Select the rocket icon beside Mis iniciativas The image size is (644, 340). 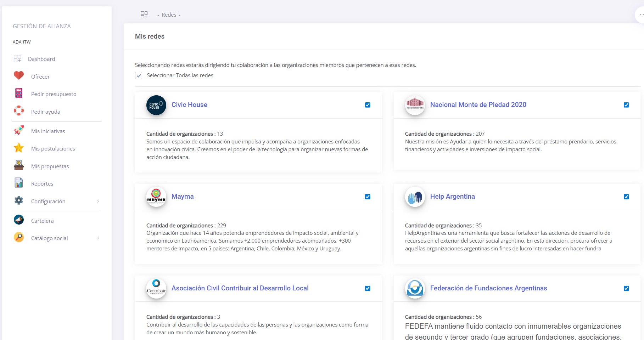[18, 130]
